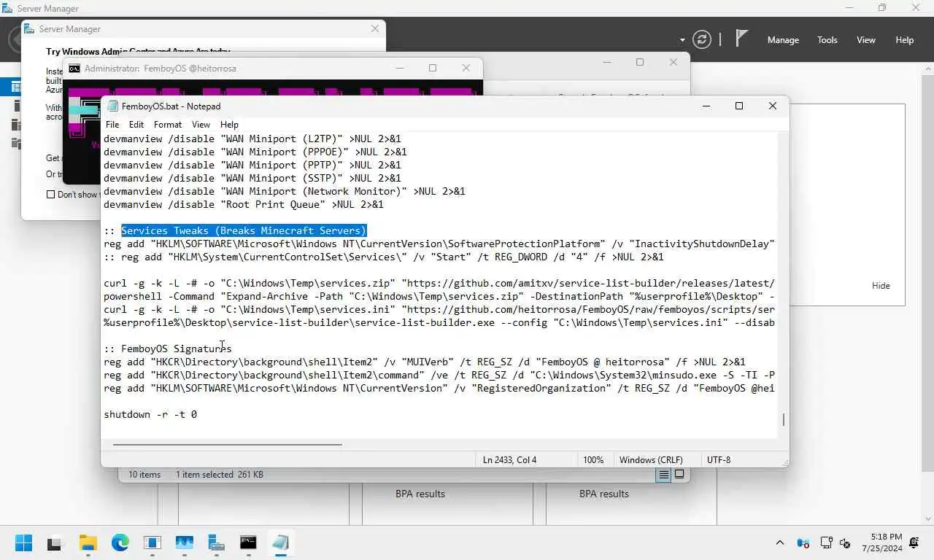934x560 pixels.
Task: Click the Command Prompt taskbar icon
Action: 248,543
